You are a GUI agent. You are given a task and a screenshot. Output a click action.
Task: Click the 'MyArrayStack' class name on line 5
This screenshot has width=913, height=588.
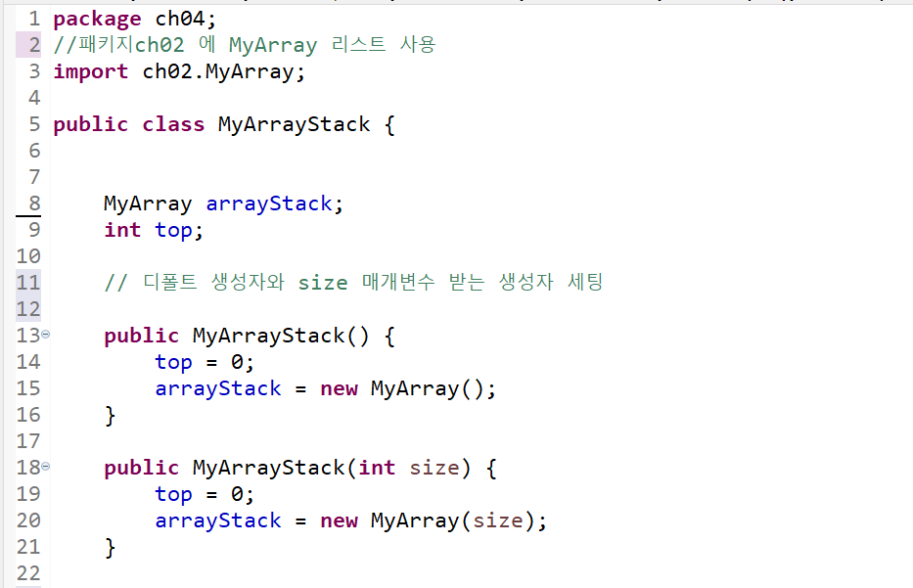(294, 125)
